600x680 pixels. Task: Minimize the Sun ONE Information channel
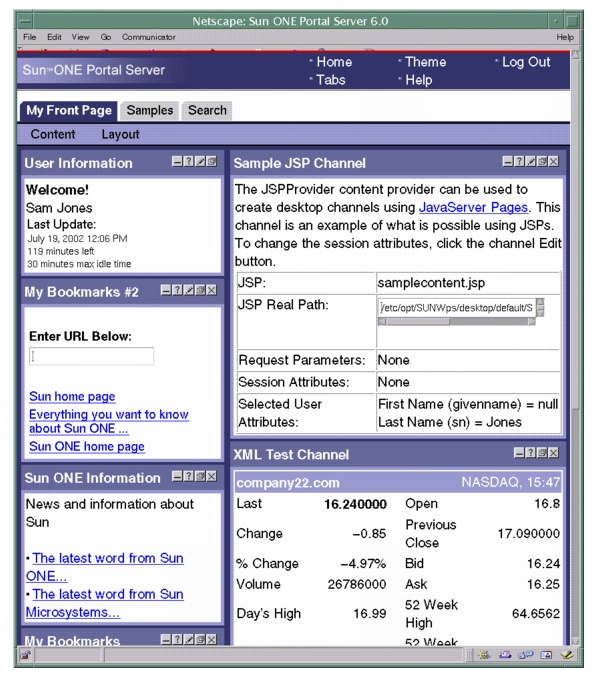pos(177,476)
